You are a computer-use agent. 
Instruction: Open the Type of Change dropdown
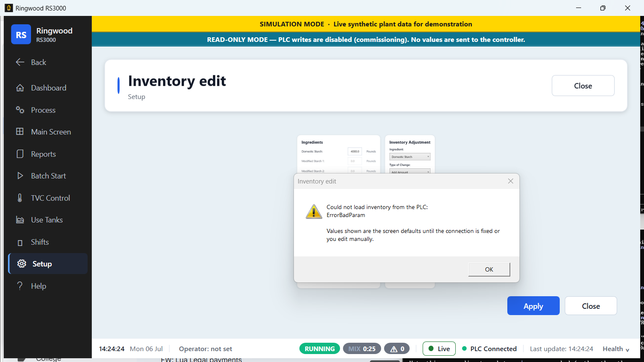[410, 172]
